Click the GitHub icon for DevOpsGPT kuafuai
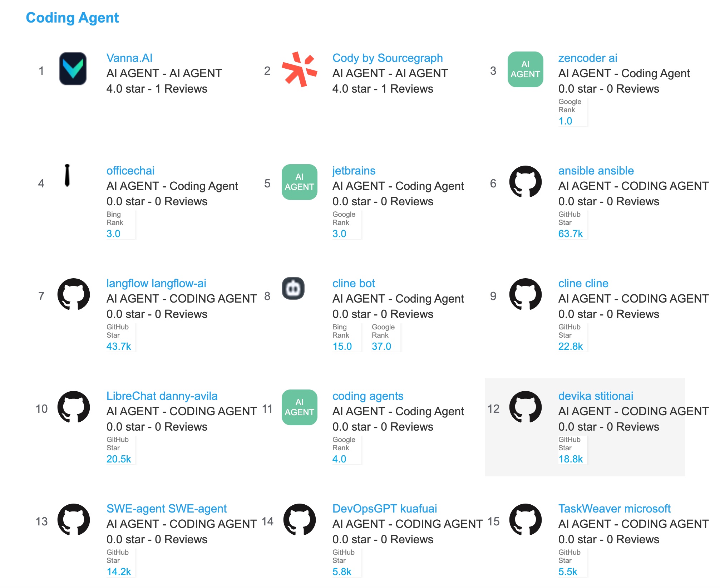This screenshot has height=588, width=720. [x=299, y=520]
